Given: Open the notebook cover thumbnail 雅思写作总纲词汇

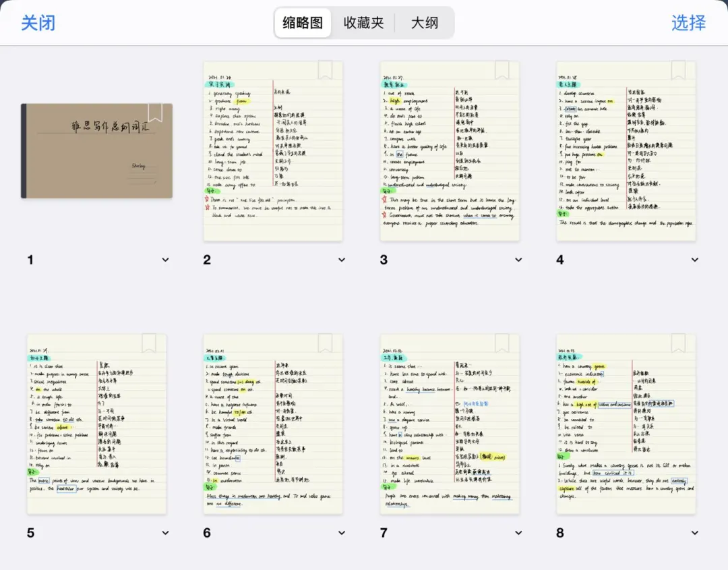Looking at the screenshot, I should pos(96,151).
